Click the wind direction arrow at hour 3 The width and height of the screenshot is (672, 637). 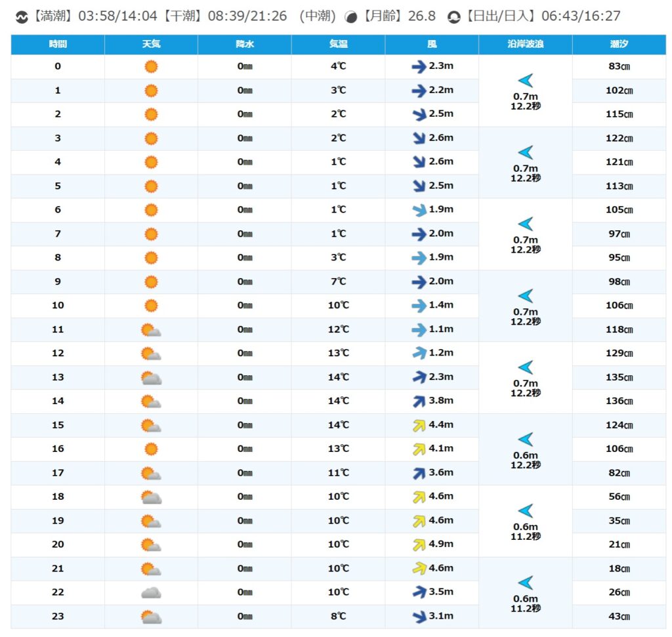[419, 138]
